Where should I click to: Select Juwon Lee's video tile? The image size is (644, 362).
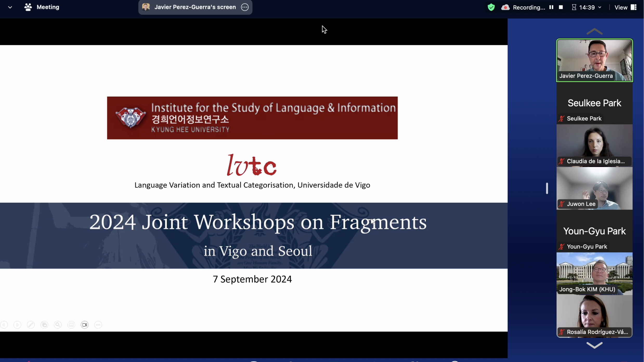click(594, 188)
